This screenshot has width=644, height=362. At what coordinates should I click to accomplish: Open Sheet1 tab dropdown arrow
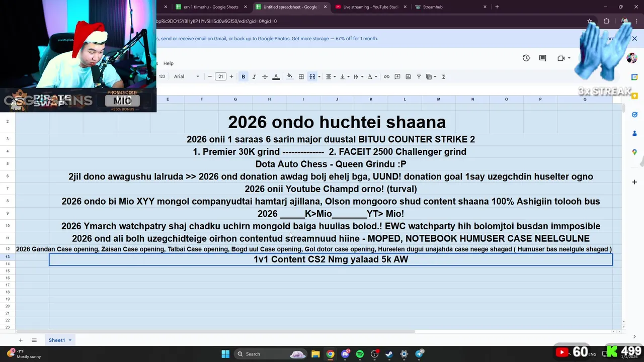coord(70,340)
